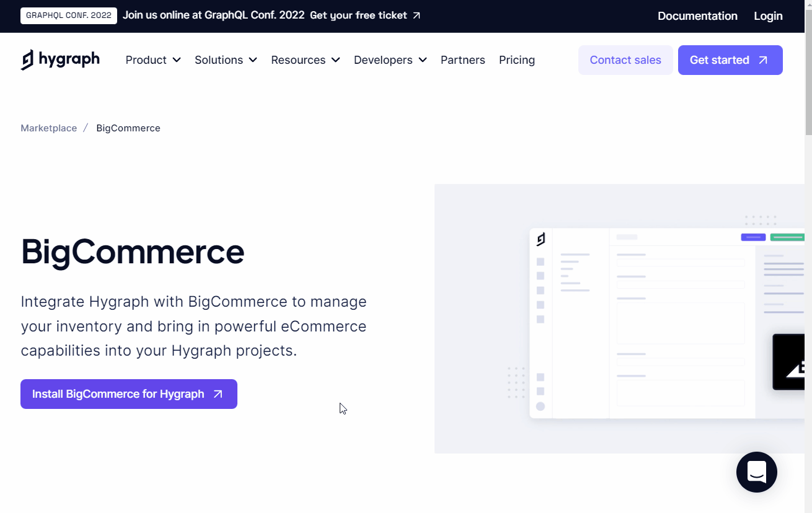The image size is (812, 513).
Task: Click the Contact sales button
Action: (625, 59)
